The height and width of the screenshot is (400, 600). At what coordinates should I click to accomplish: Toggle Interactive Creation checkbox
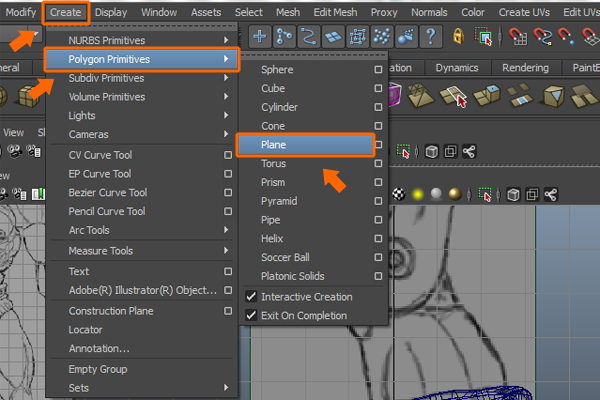pyautogui.click(x=251, y=297)
